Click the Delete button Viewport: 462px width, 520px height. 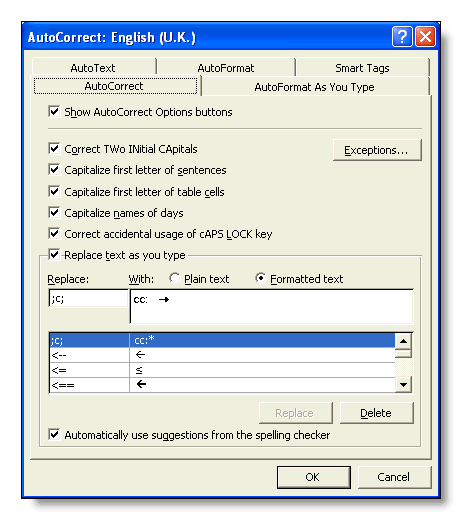point(376,413)
